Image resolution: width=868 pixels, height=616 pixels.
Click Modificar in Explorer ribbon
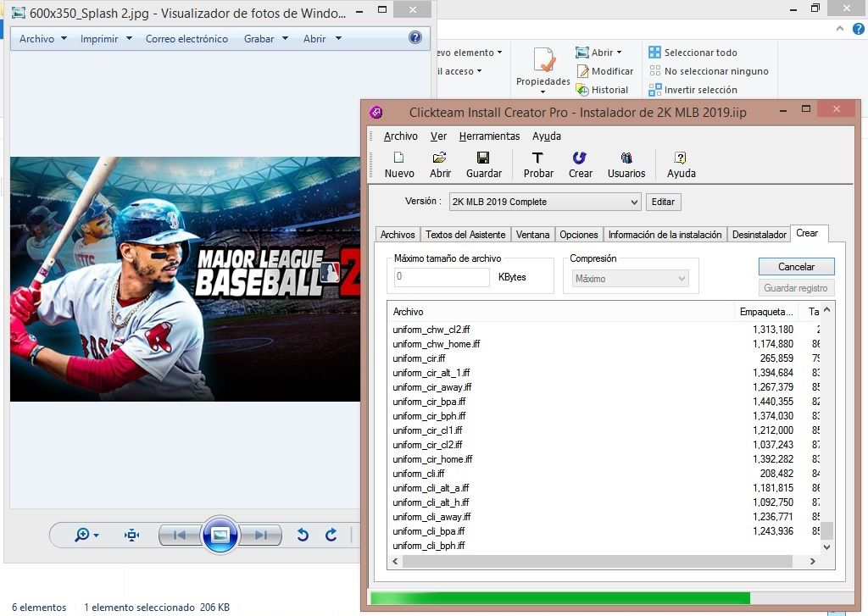604,71
